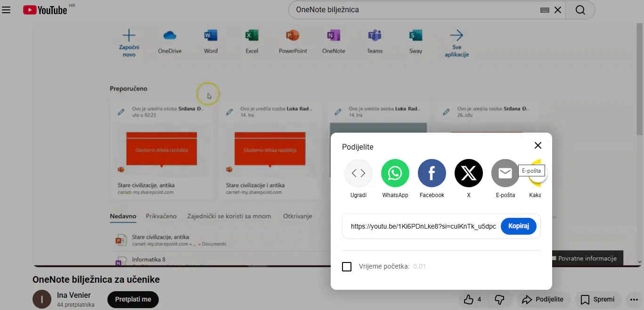Click the Povratne informacije feedback button
Viewport: 644px width, 310px height.
[587, 259]
